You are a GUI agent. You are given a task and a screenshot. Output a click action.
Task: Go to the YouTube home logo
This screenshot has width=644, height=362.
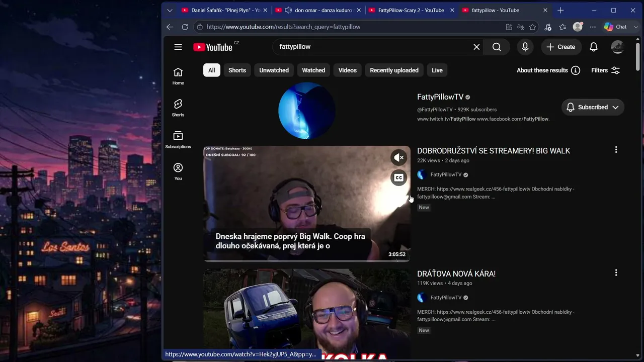click(x=213, y=47)
